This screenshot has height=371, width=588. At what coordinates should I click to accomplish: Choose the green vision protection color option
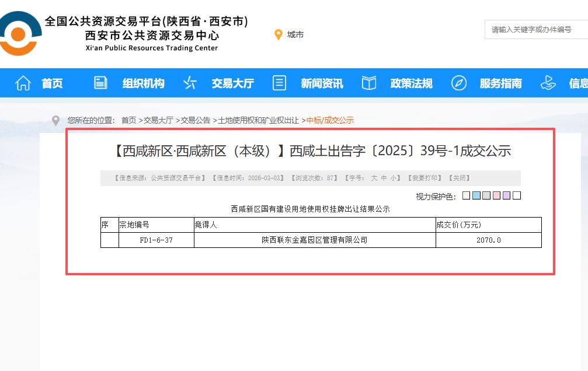tap(487, 195)
